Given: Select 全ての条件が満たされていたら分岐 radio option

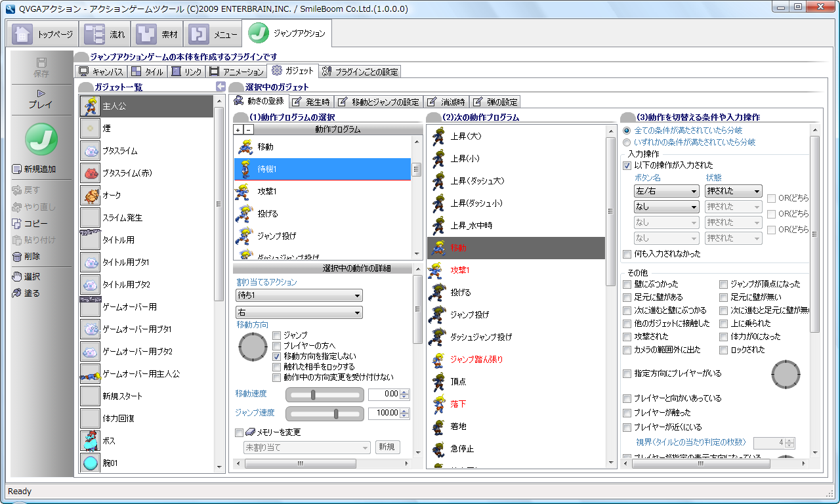Looking at the screenshot, I should tap(627, 131).
